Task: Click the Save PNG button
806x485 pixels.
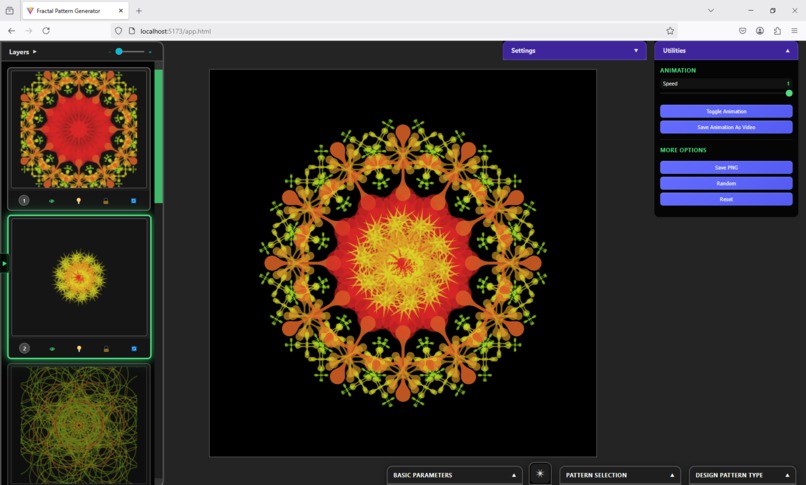Action: (x=726, y=167)
